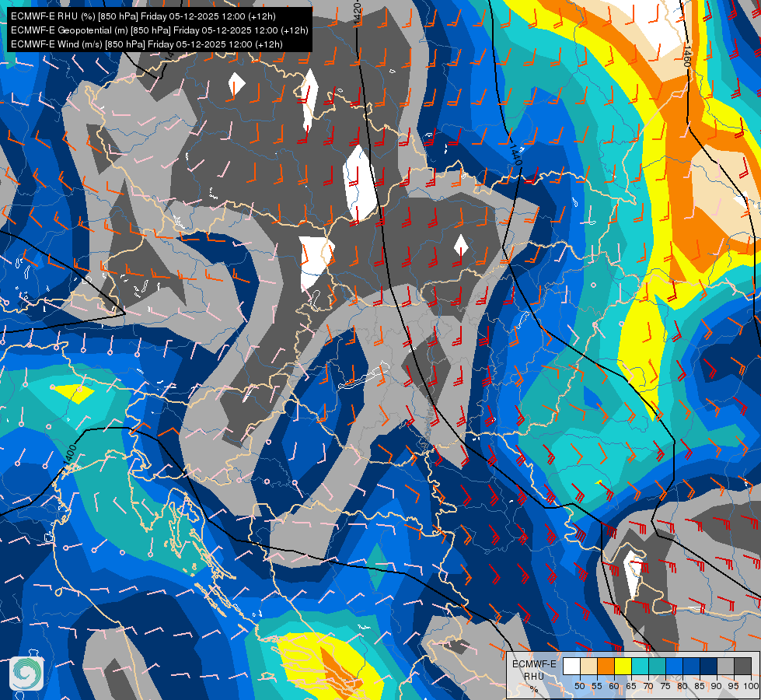
Task: Click the 1400 geopotential contour label
Action: (69, 453)
